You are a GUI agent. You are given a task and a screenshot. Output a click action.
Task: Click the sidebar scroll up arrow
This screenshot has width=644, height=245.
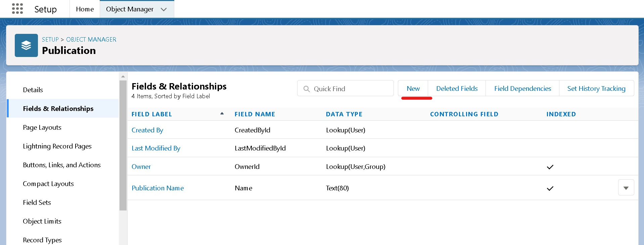pos(123,76)
